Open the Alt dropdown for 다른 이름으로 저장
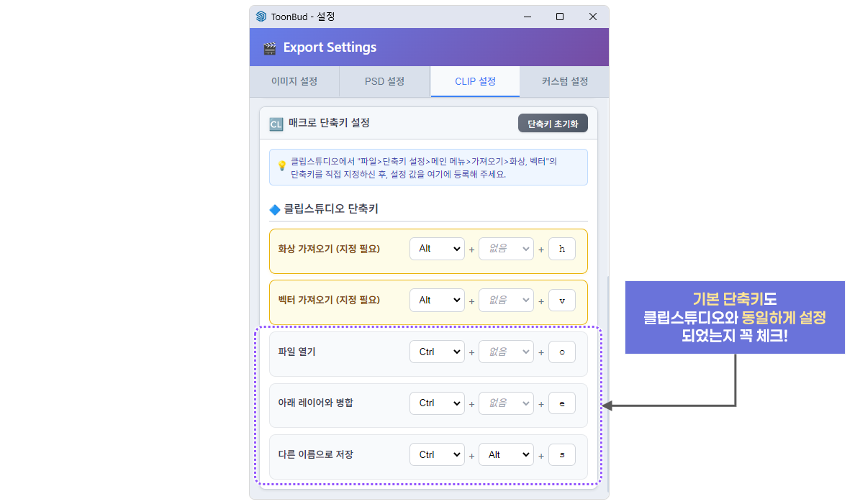 point(506,454)
